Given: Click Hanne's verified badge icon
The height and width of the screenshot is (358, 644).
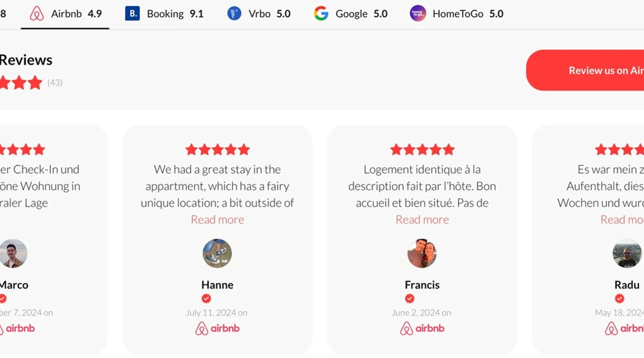Looking at the screenshot, I should [x=206, y=299].
